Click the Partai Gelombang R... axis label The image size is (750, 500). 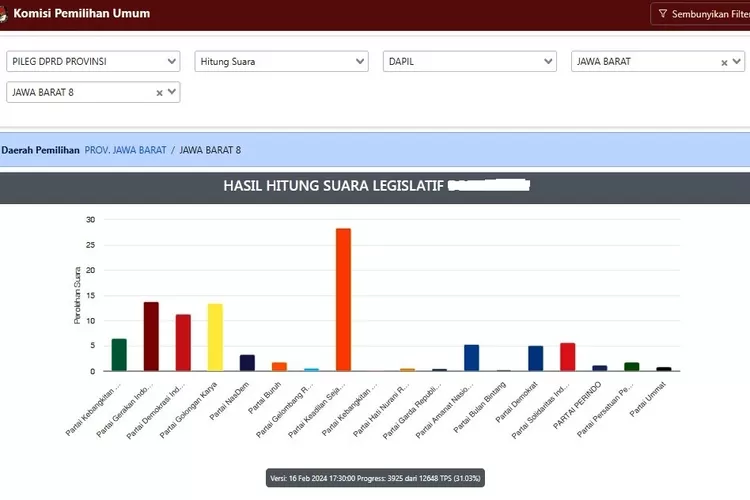[285, 410]
